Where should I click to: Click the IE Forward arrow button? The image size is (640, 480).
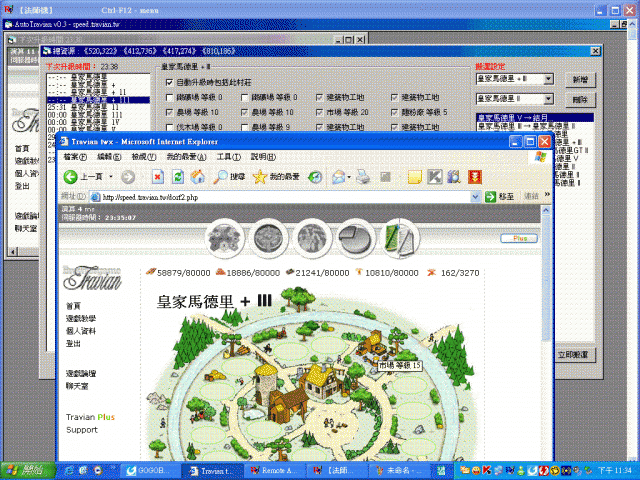click(128, 177)
